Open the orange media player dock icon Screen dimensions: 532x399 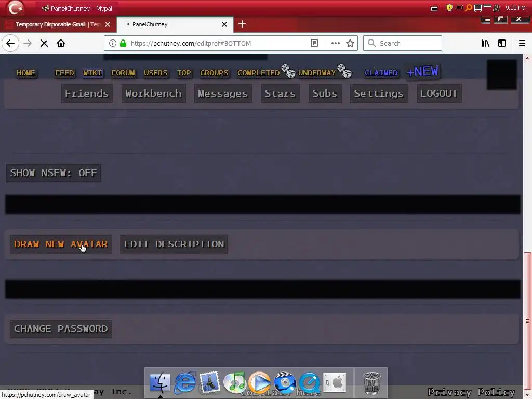(x=260, y=382)
